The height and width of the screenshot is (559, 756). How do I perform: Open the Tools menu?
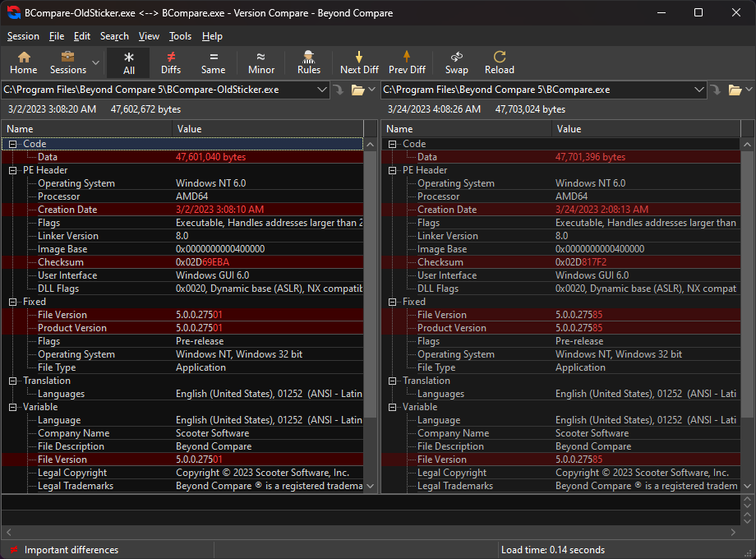click(180, 36)
